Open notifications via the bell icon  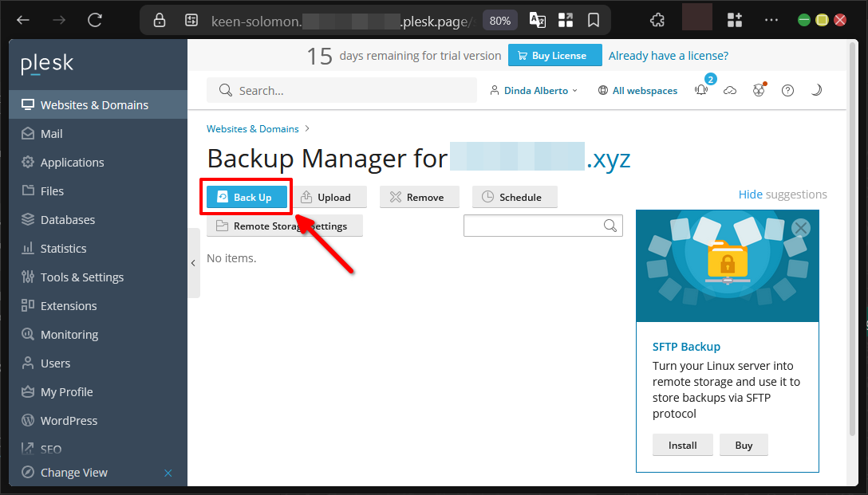[700, 90]
